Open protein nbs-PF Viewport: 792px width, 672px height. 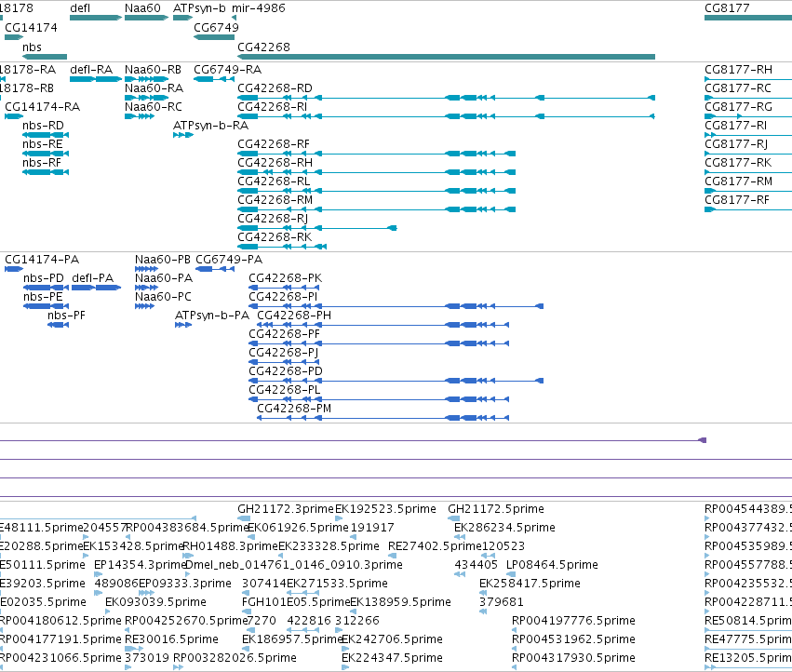66,316
